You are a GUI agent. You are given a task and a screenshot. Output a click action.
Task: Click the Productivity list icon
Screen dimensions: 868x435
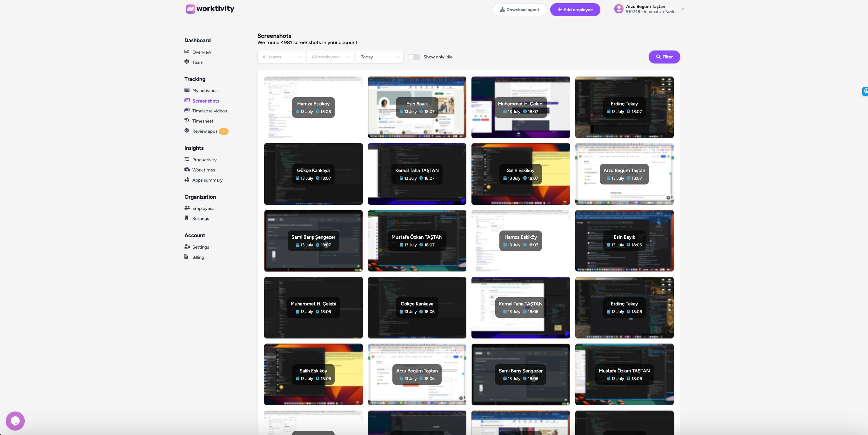(187, 159)
